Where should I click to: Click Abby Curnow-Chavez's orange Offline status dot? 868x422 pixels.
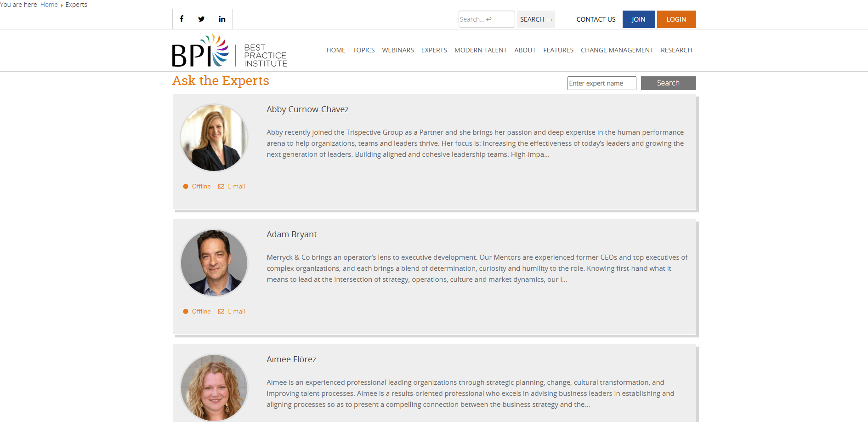click(186, 187)
